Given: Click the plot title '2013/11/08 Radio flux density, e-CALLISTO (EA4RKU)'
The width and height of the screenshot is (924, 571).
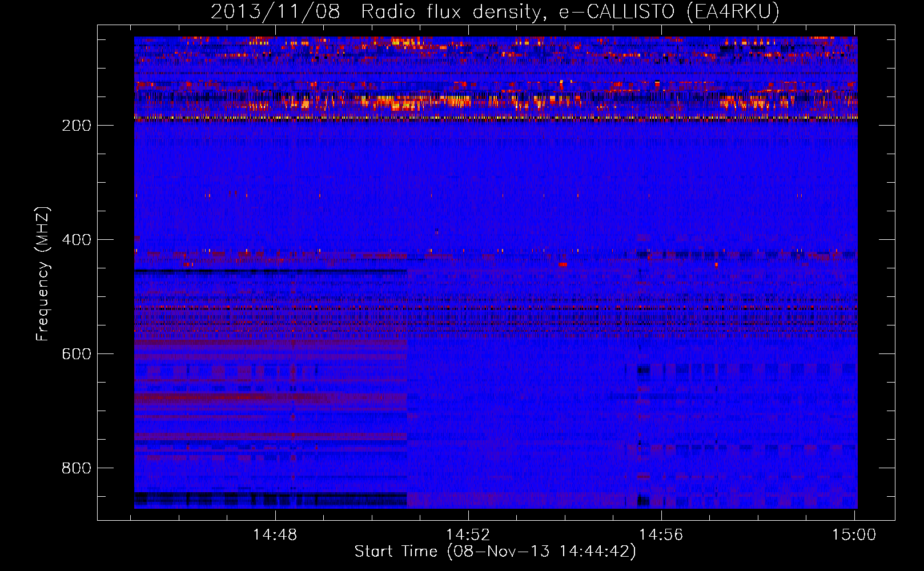Looking at the screenshot, I should coord(495,12).
